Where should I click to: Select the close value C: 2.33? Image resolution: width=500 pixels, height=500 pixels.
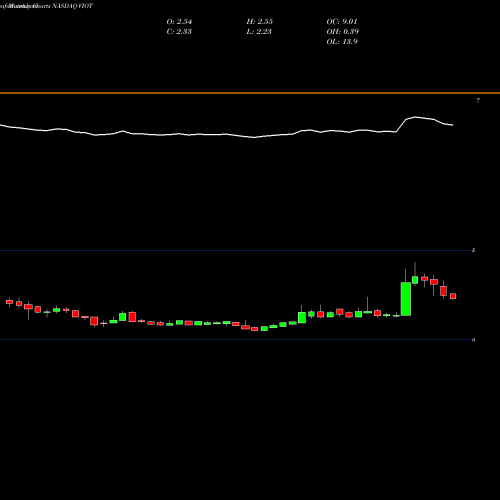179,32
